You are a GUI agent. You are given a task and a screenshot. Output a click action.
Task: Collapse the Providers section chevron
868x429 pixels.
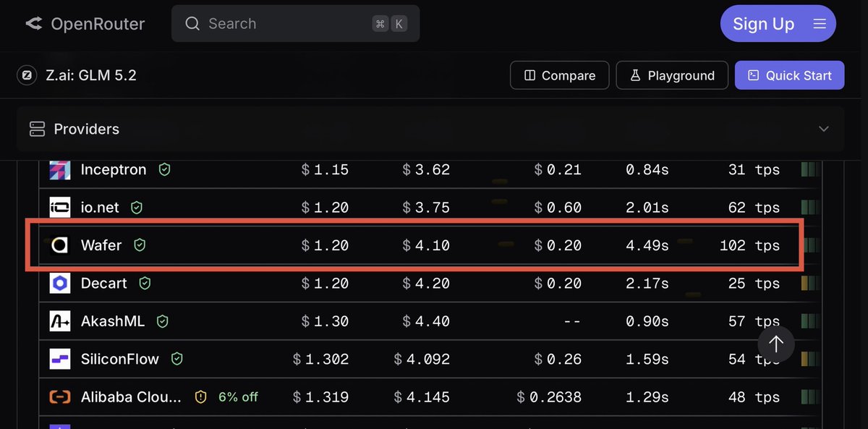[x=823, y=129]
